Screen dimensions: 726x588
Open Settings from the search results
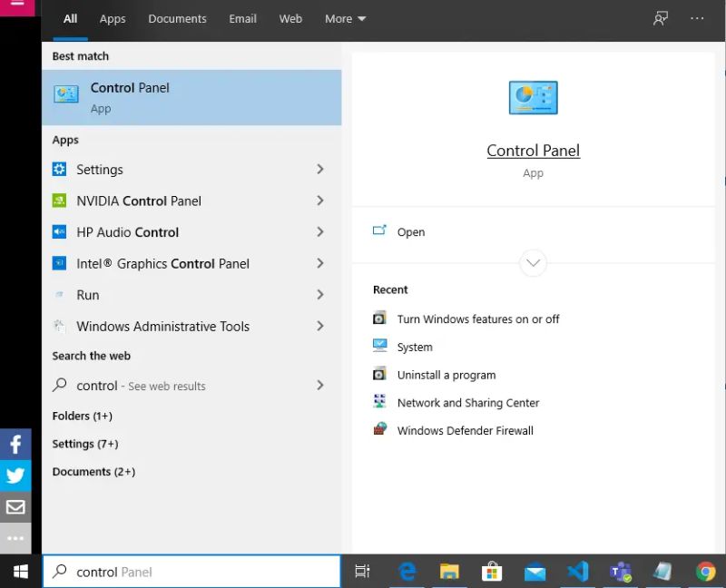(x=100, y=170)
